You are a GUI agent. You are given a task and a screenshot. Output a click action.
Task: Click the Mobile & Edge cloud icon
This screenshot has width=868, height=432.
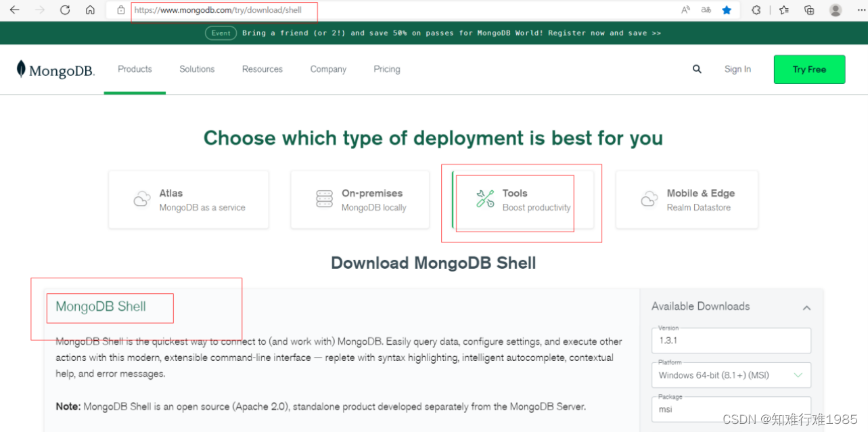coord(649,199)
